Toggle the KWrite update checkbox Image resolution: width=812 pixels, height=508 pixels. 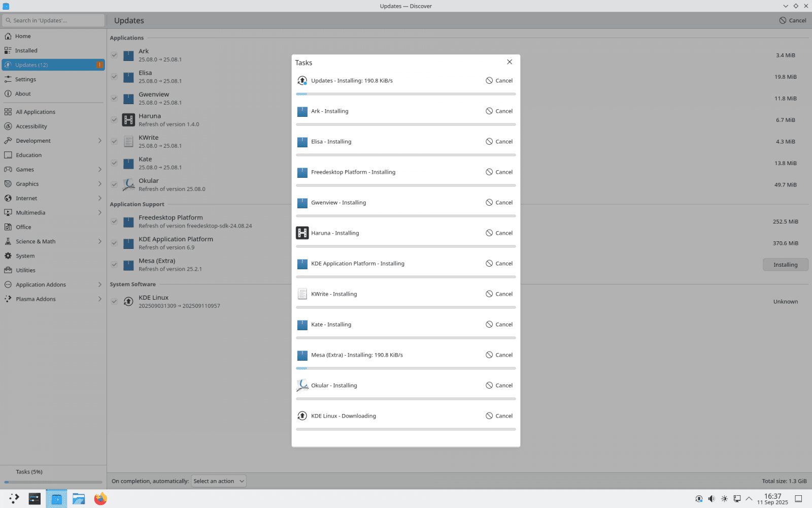pos(114,142)
